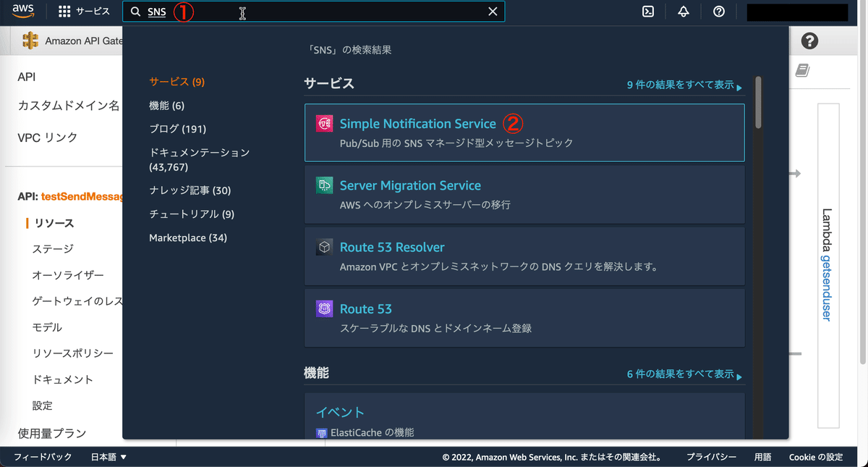This screenshot has width=868, height=467.
Task: Open カスタムドメイン名 in the sidebar
Action: click(x=68, y=106)
